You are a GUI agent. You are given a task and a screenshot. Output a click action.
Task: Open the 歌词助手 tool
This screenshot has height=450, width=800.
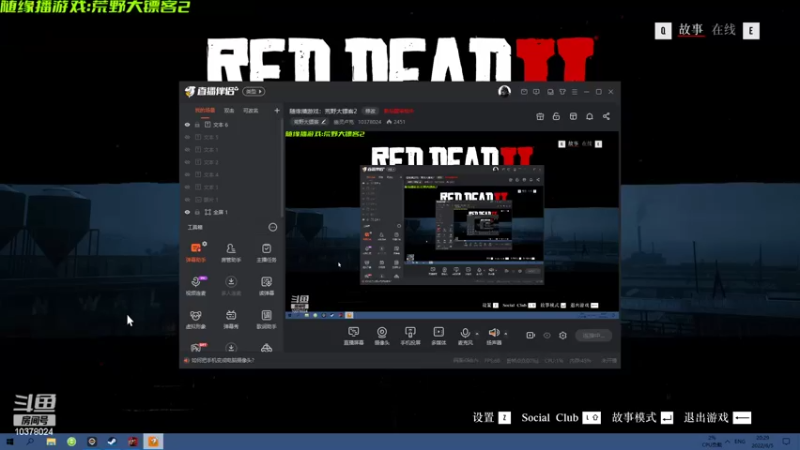coord(266,319)
